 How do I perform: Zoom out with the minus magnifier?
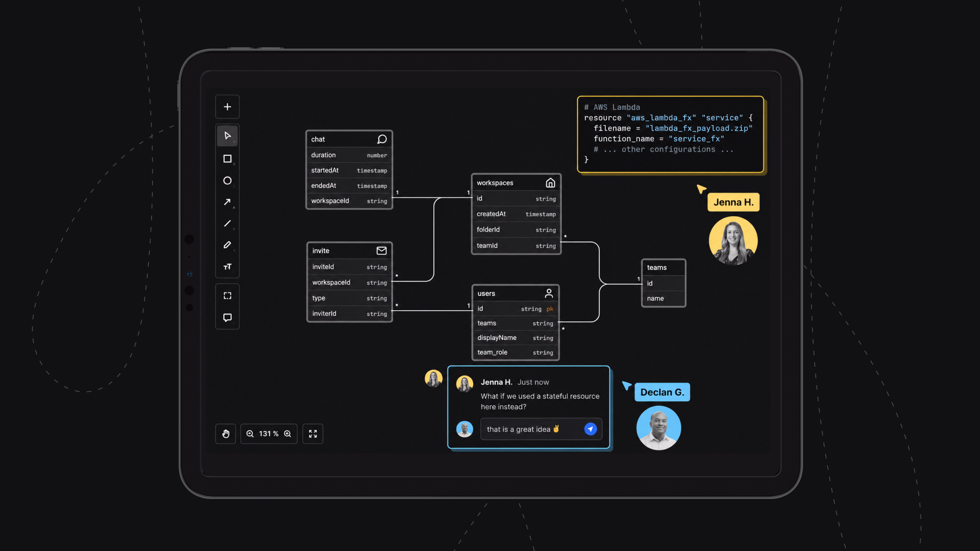pos(250,434)
